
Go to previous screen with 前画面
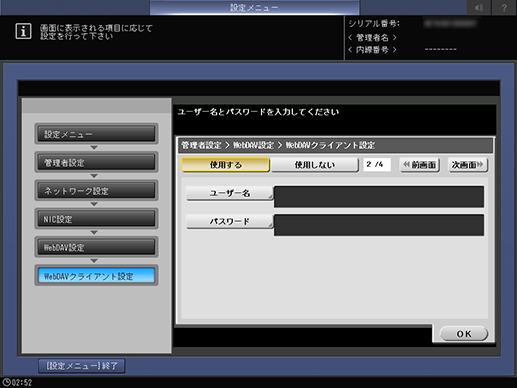420,165
